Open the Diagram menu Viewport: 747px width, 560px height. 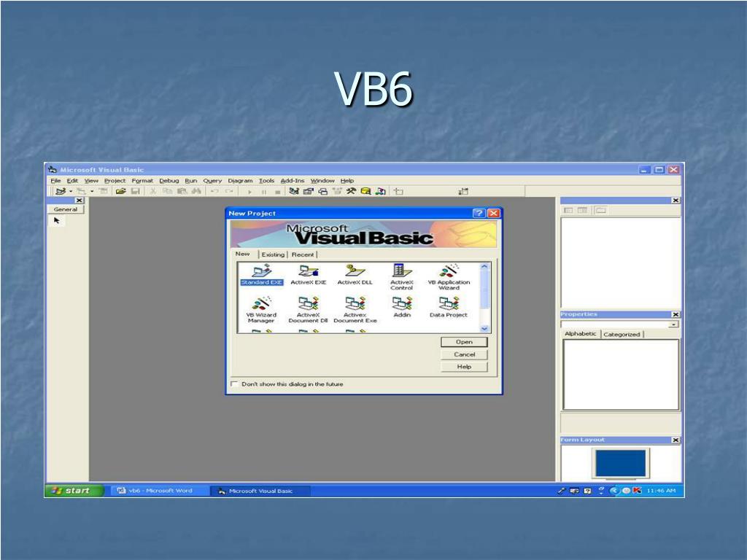click(240, 181)
